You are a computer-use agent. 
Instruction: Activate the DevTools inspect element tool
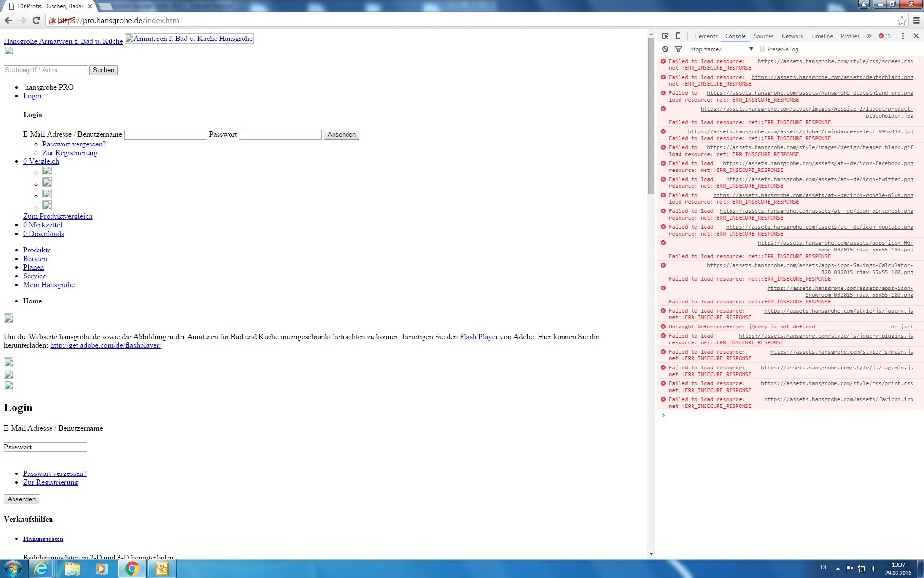click(665, 36)
